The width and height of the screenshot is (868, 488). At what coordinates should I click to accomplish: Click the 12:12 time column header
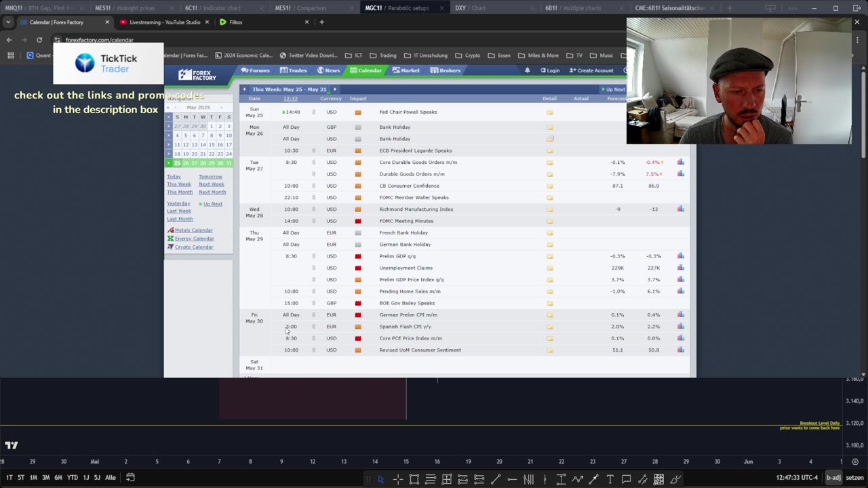click(290, 99)
